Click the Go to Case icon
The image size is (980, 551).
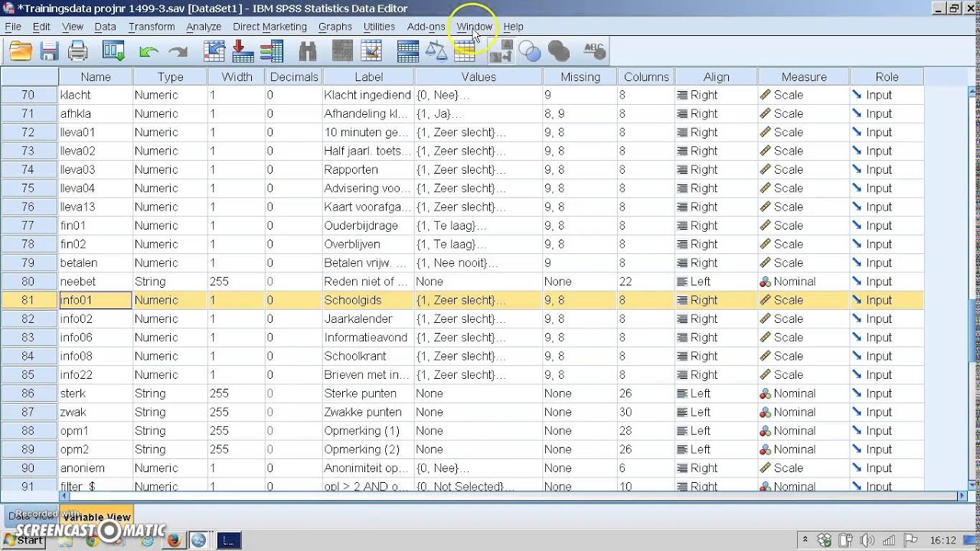[x=214, y=51]
